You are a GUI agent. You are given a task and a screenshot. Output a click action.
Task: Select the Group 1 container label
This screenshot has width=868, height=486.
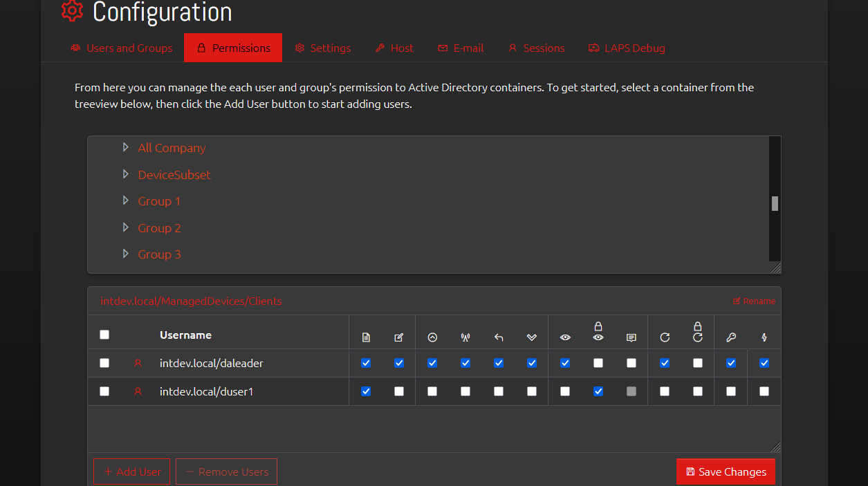(x=159, y=201)
